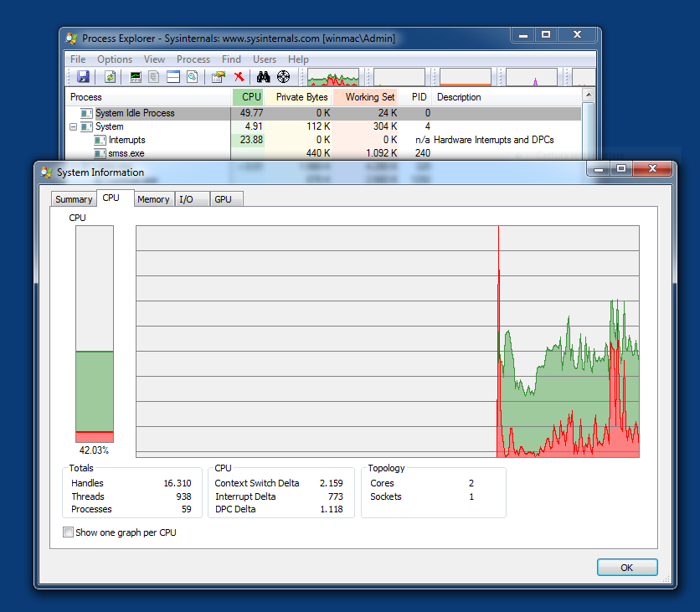Click the Save toolbar icon in Process Explorer

point(83,77)
